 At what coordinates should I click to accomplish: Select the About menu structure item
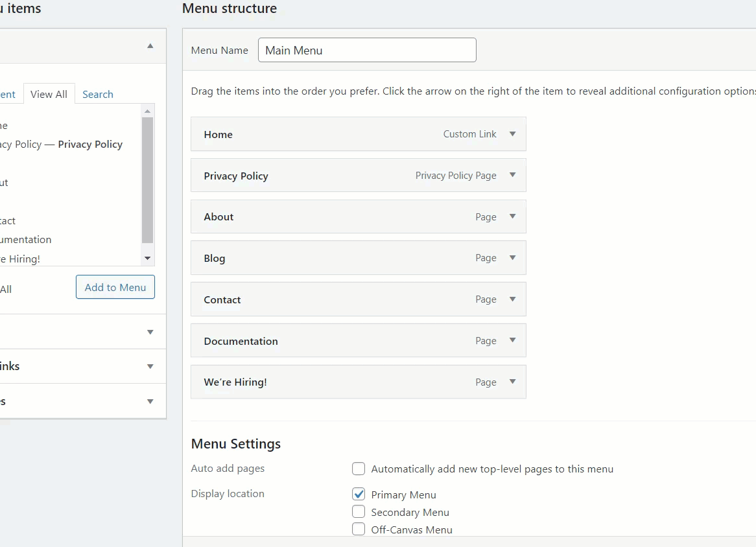[359, 216]
